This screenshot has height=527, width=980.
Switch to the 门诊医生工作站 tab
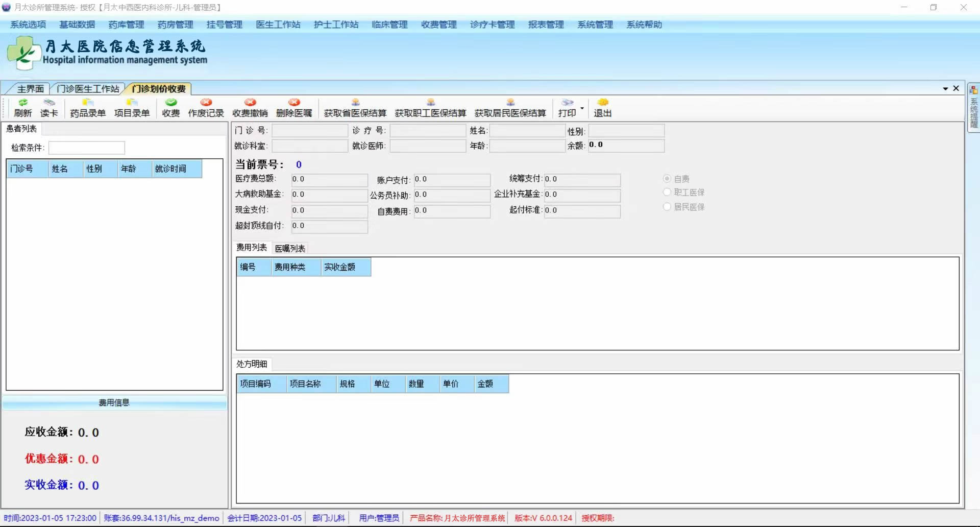(x=88, y=89)
